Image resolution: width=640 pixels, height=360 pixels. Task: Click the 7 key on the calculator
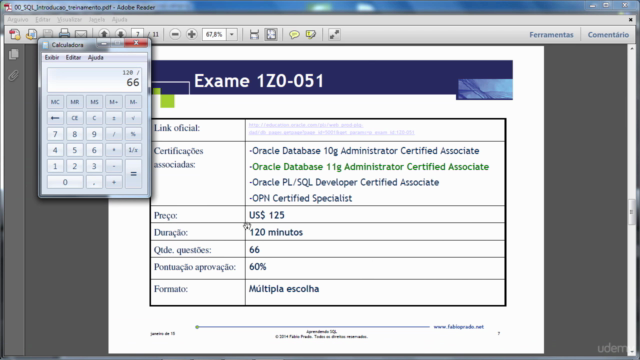[x=55, y=134]
